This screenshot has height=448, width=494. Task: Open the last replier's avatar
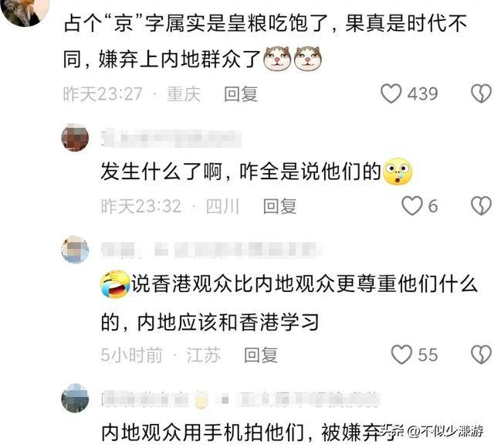75,398
